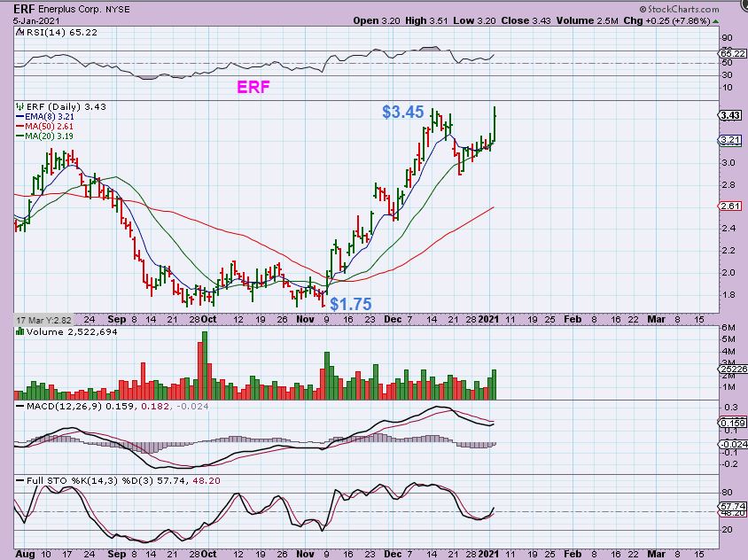Click the 'Close 3.43' quote value
Viewport: 748px width, 560px height.
coord(526,21)
